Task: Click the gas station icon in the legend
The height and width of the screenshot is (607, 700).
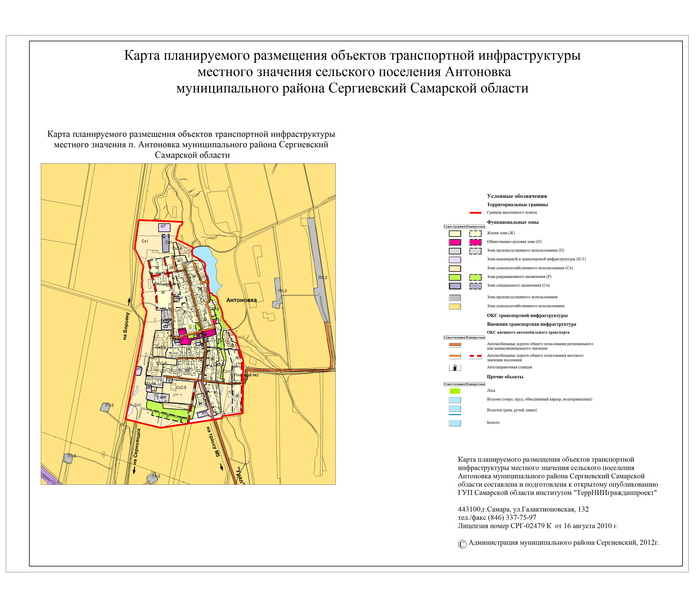Action: point(455,367)
